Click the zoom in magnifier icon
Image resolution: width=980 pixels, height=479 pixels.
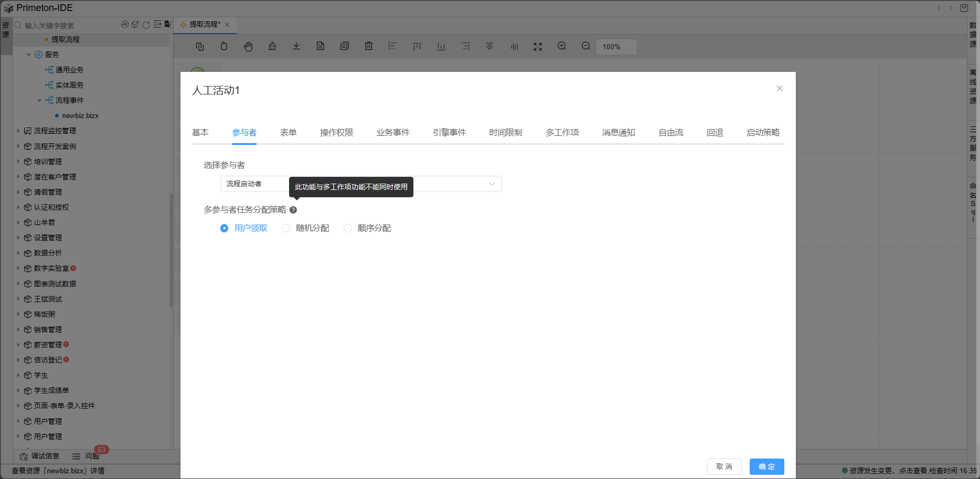561,46
